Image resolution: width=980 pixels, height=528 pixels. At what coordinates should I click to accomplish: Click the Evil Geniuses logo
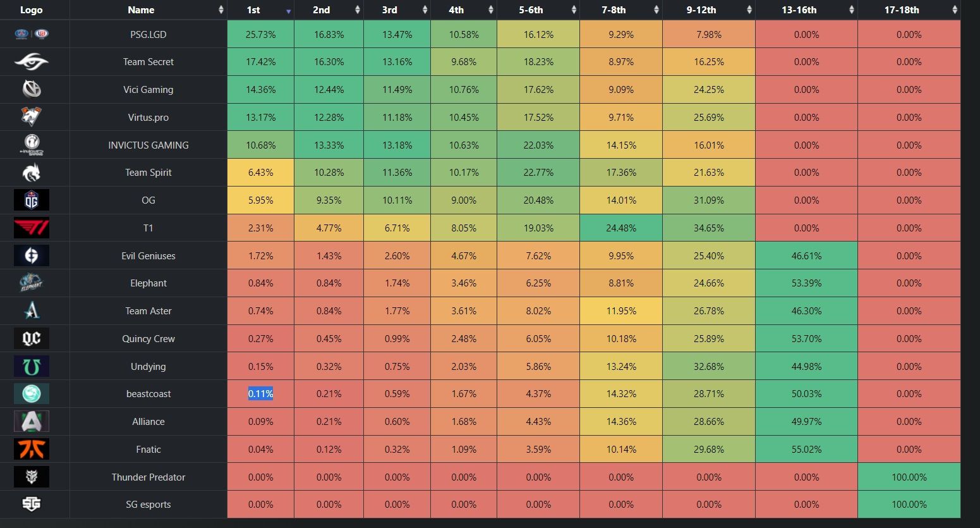(32, 255)
